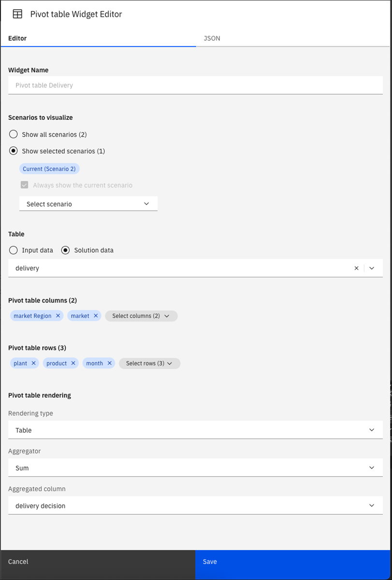Choose the Solution data radio option

66,250
